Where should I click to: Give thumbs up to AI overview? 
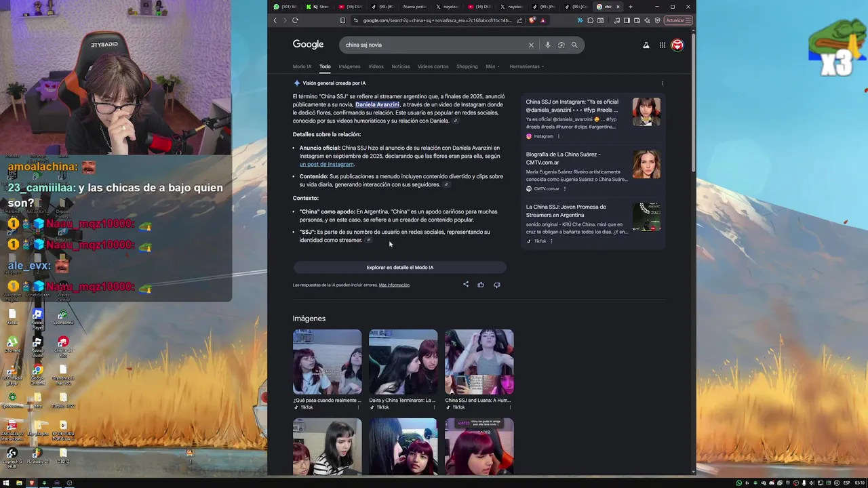[x=481, y=285]
